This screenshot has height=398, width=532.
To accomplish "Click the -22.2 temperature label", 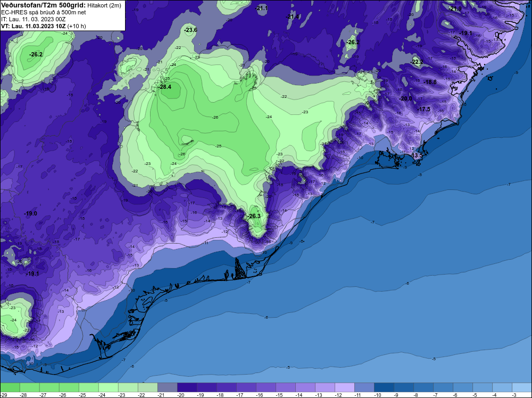I will tap(417, 62).
